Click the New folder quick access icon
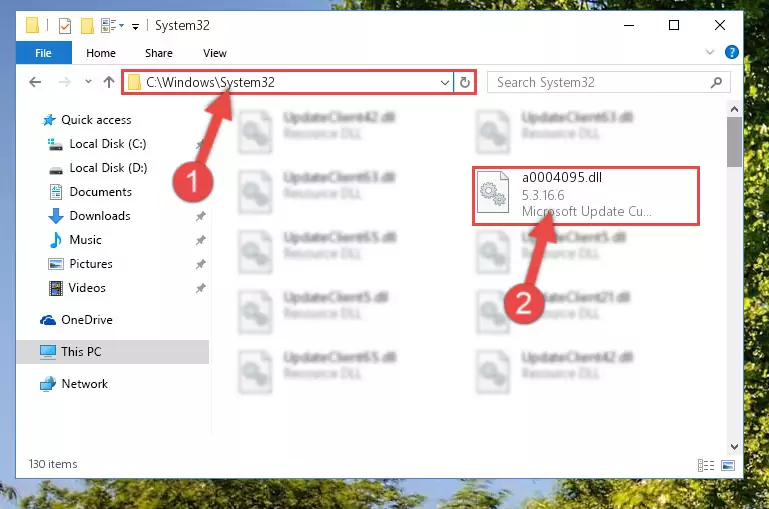Screen dimensions: 769x509 click(87, 25)
